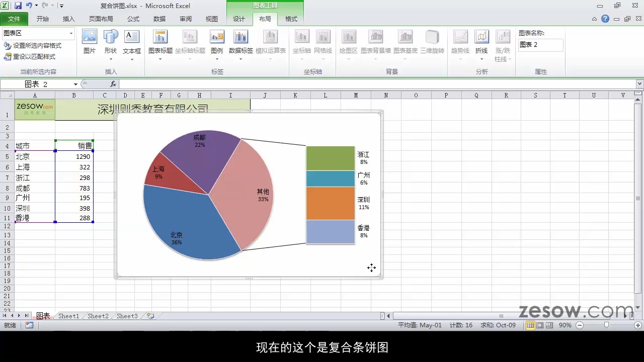This screenshot has width=644, height=362.
Task: Open the 图例 (Legend) options
Action: [217, 45]
